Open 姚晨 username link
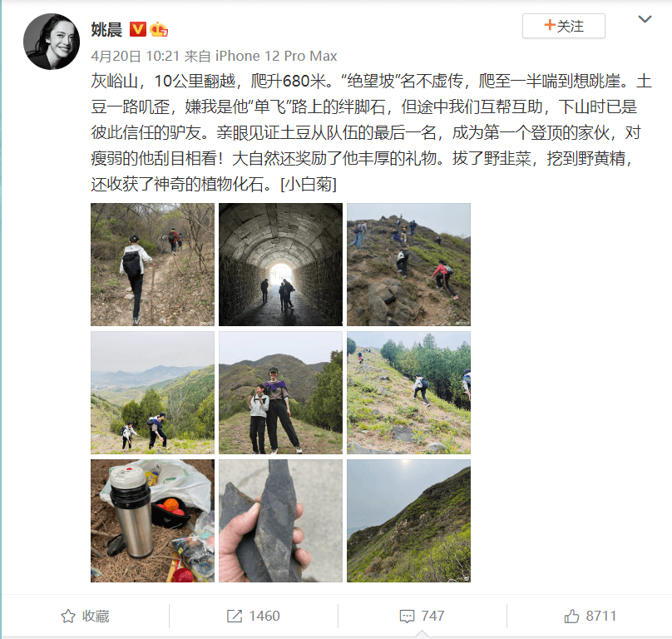Screen dimensions: 672x639 coord(106,30)
